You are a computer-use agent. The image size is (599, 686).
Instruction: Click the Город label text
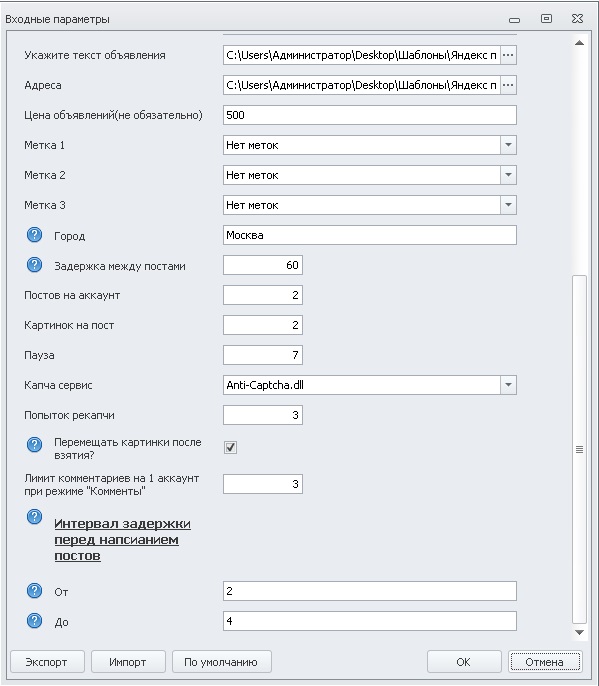pyautogui.click(x=70, y=236)
